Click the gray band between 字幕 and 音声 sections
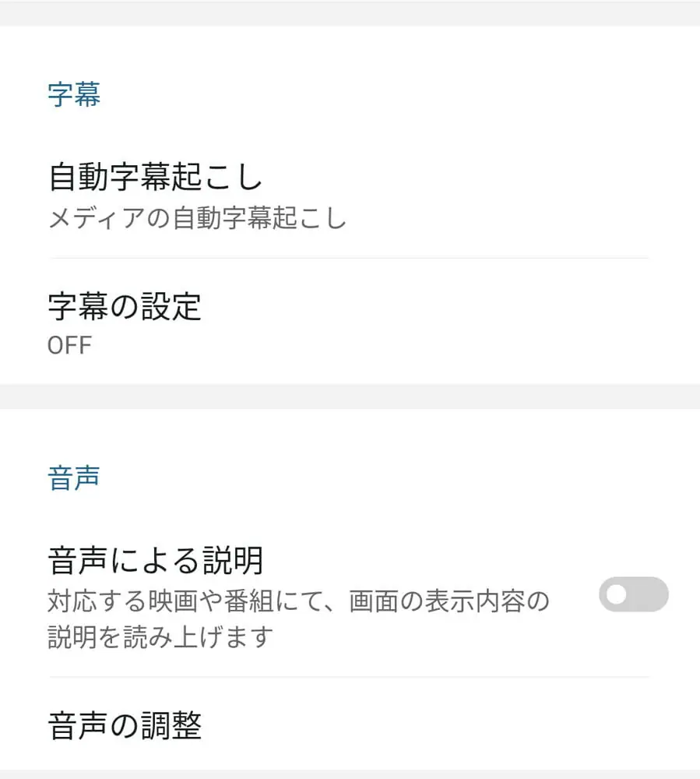The height and width of the screenshot is (779, 700). [350, 396]
